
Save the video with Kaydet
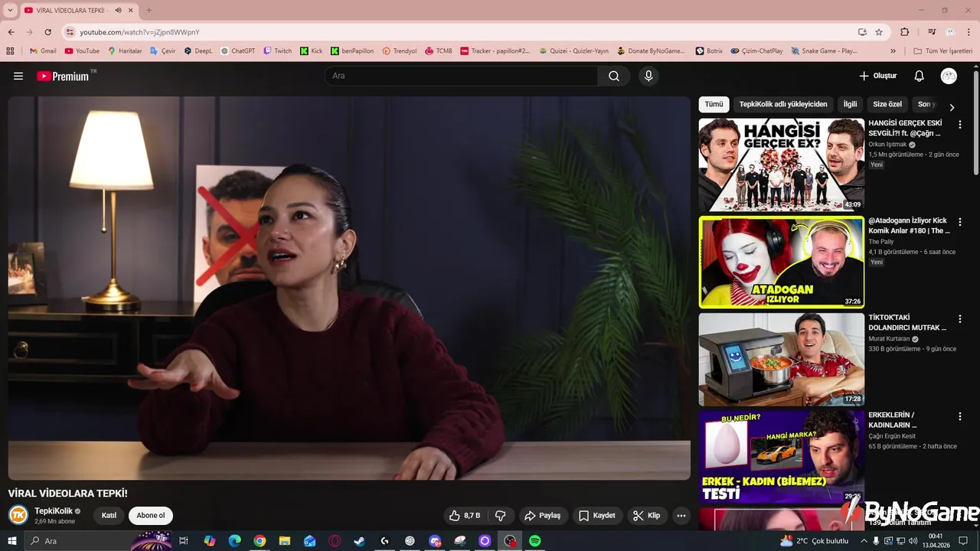[x=597, y=516]
